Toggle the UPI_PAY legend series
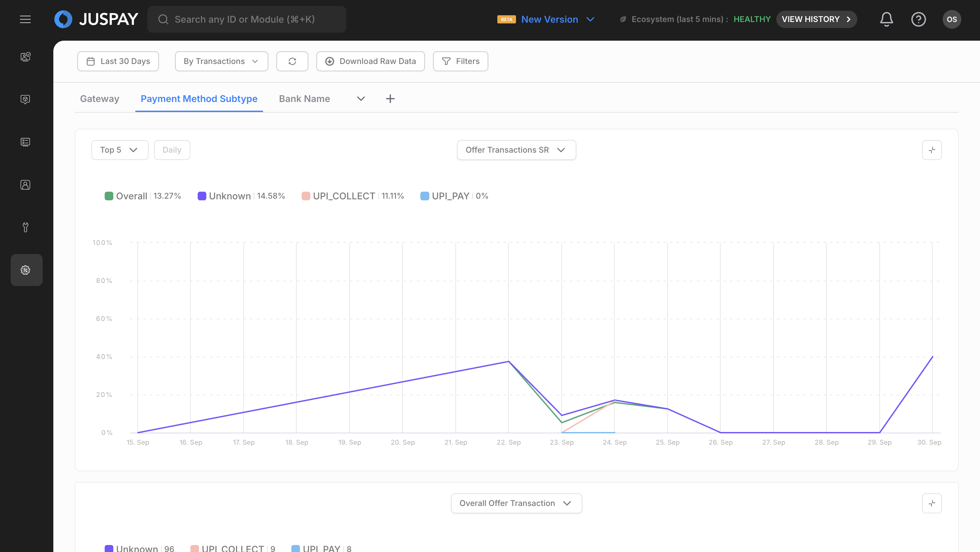This screenshot has height=552, width=980. 450,196
